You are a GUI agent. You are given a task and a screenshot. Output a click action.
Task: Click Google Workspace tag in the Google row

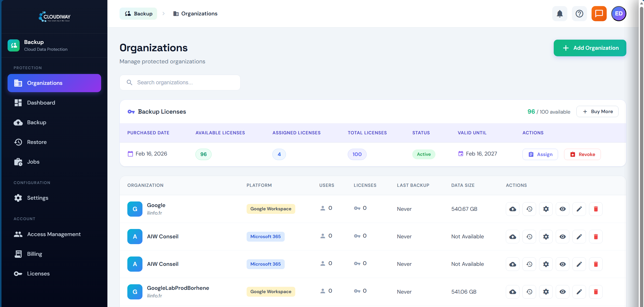271,209
